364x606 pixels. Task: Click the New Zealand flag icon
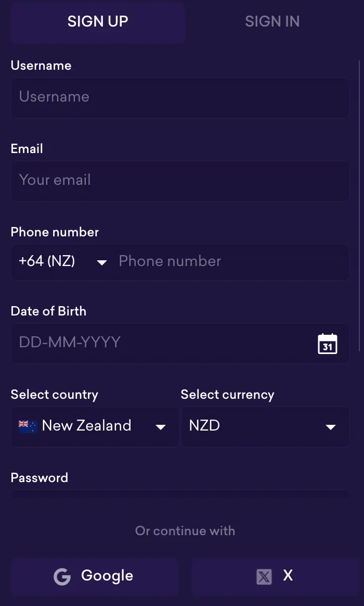click(x=28, y=426)
